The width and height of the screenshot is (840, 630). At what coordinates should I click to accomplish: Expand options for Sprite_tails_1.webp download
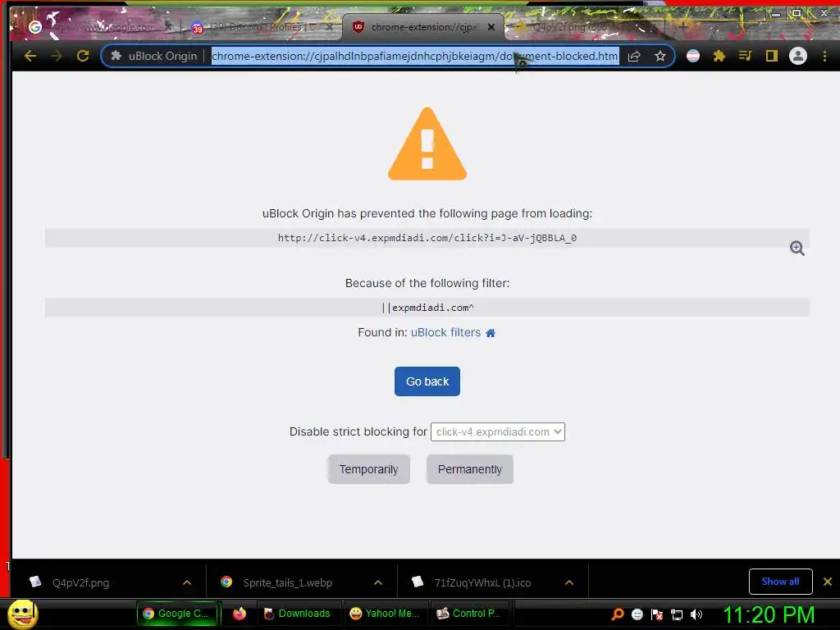378,582
